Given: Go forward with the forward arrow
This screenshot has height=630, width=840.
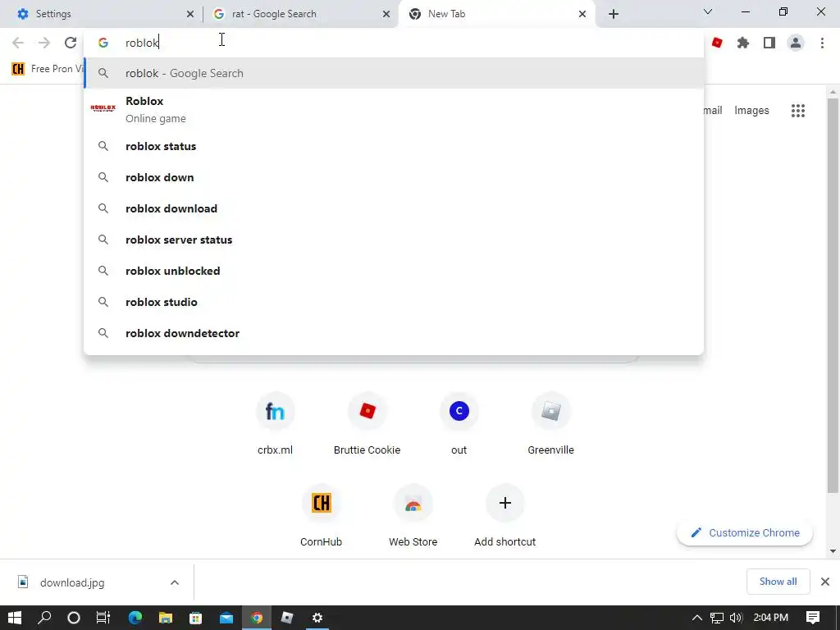Looking at the screenshot, I should (x=44, y=43).
